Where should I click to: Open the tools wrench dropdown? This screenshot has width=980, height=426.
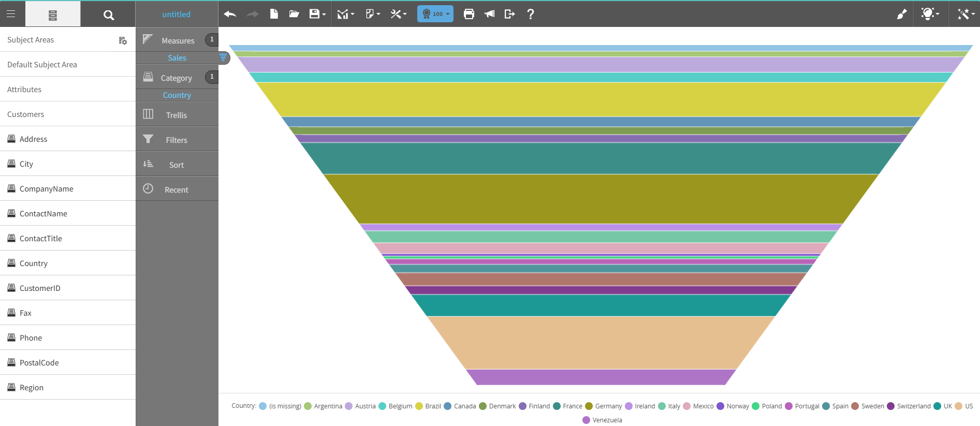click(x=398, y=14)
